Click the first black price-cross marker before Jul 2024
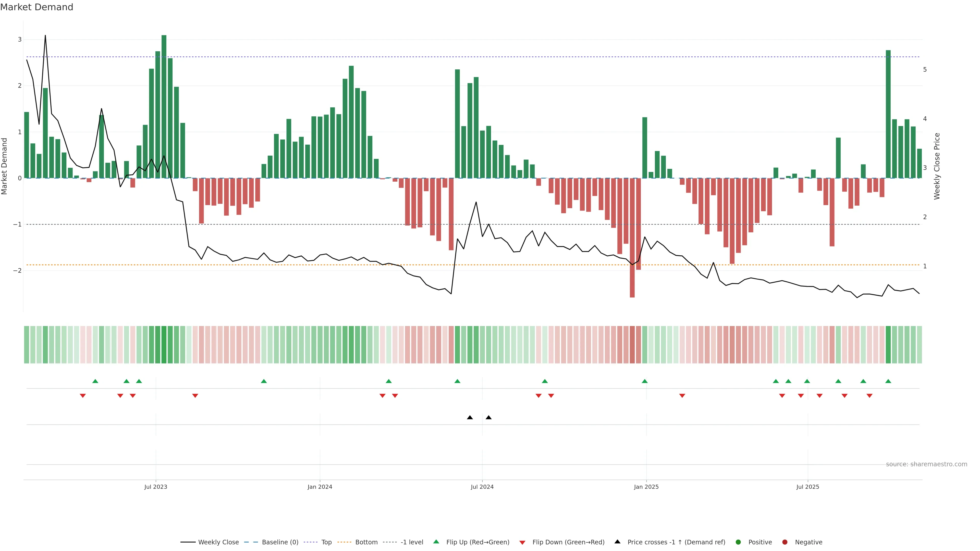The height and width of the screenshot is (551, 980). 470,418
